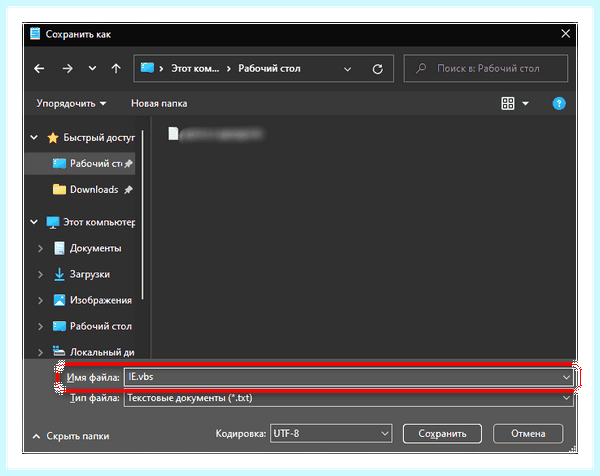Screen dimensions: 600x476
Task: Open pinned Downloads folder
Action: [x=94, y=190]
